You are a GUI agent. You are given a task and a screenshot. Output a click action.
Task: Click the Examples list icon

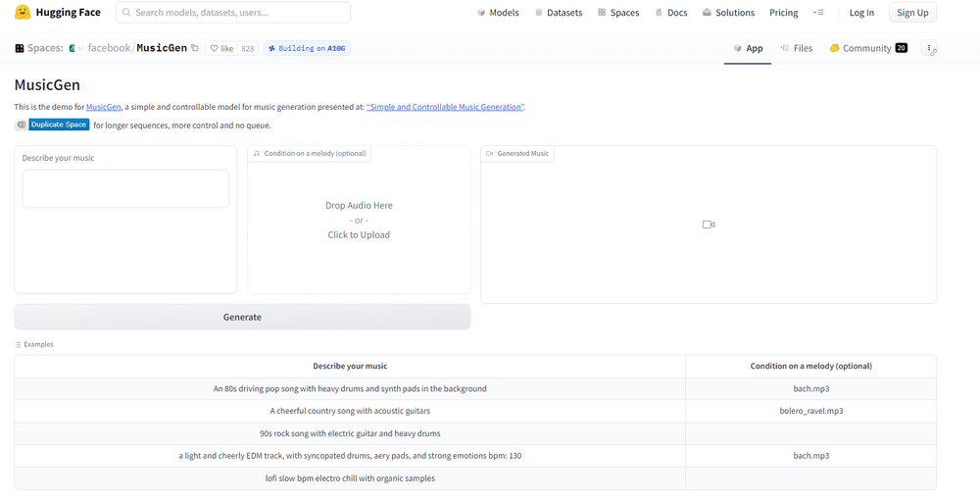point(18,344)
